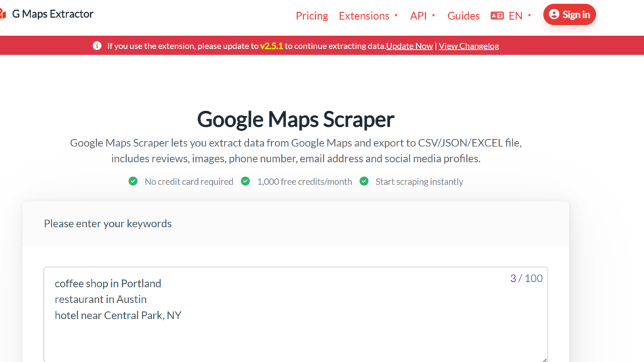The width and height of the screenshot is (644, 362).
Task: Click the '1,000 free credits/month' text
Action: [304, 182]
